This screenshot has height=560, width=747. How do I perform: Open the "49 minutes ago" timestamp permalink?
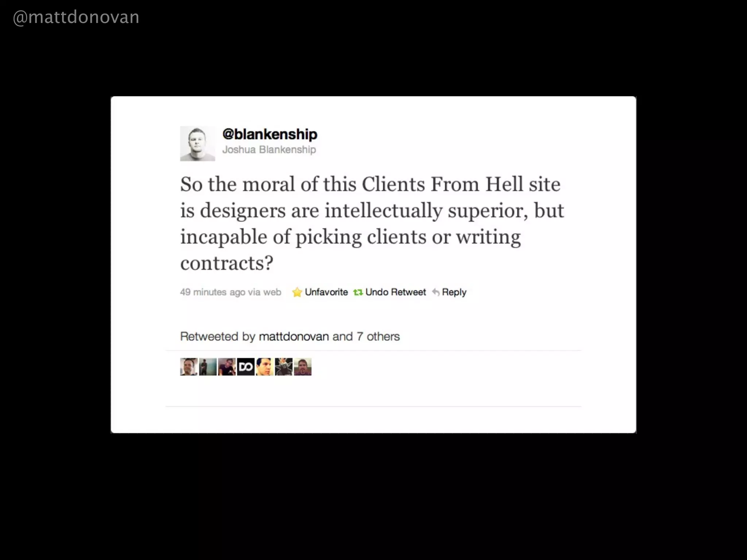coord(213,292)
